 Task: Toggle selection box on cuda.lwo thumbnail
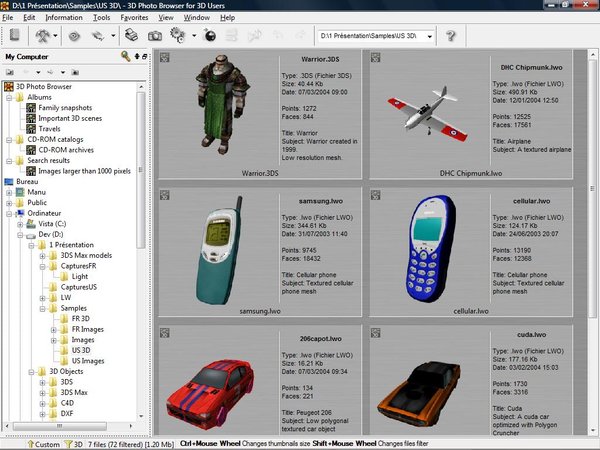coord(375,333)
